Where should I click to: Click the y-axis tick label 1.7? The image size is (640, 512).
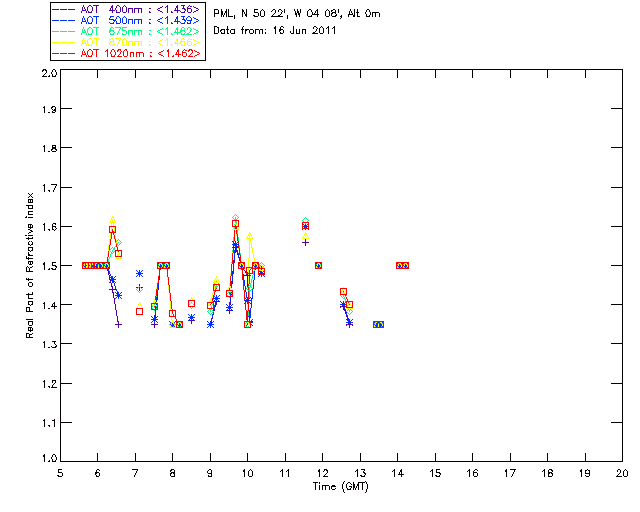[x=49, y=188]
